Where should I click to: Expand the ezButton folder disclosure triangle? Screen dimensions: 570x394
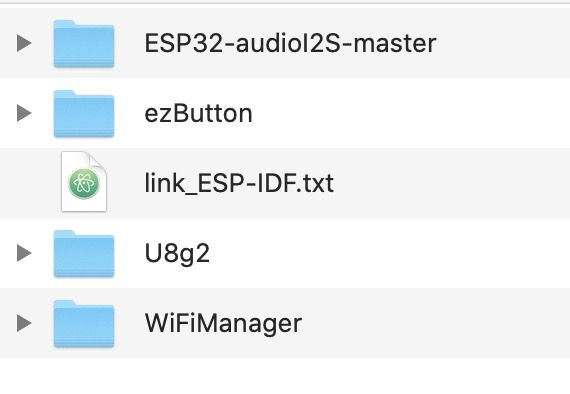coord(24,113)
